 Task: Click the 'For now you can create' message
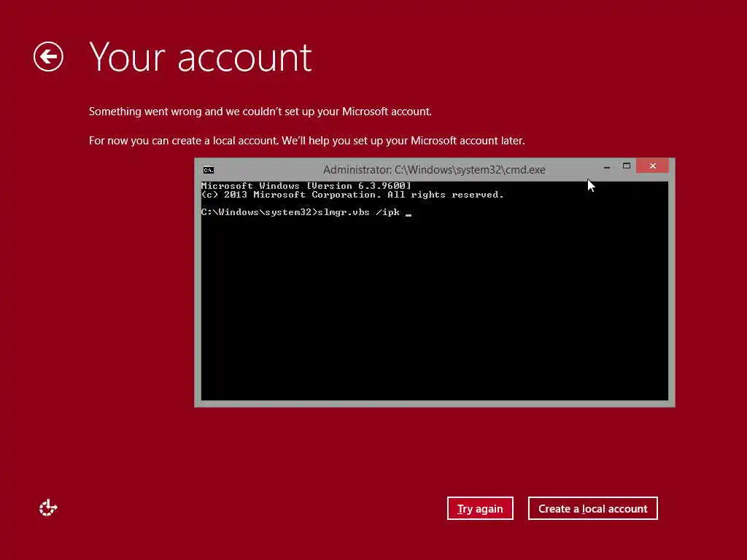click(307, 141)
